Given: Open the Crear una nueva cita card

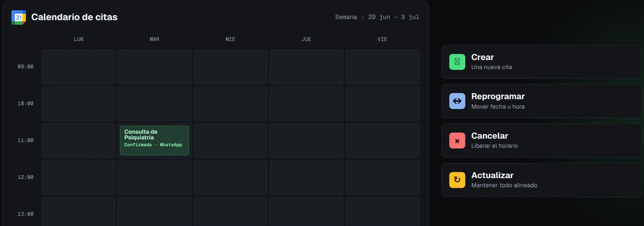Looking at the screenshot, I should 541,62.
